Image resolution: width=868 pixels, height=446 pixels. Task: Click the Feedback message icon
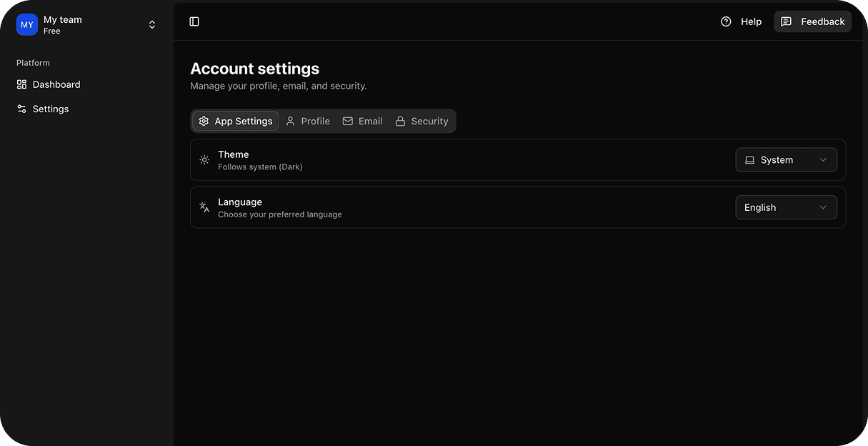[x=786, y=21]
